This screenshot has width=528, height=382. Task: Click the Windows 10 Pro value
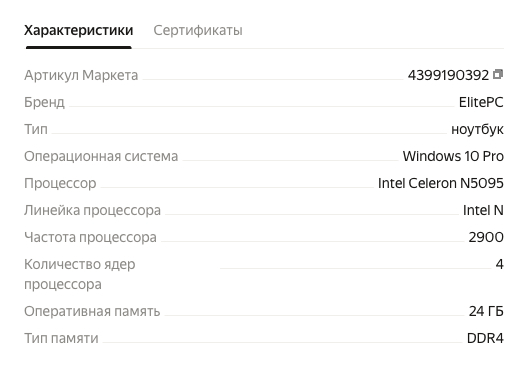pyautogui.click(x=453, y=156)
